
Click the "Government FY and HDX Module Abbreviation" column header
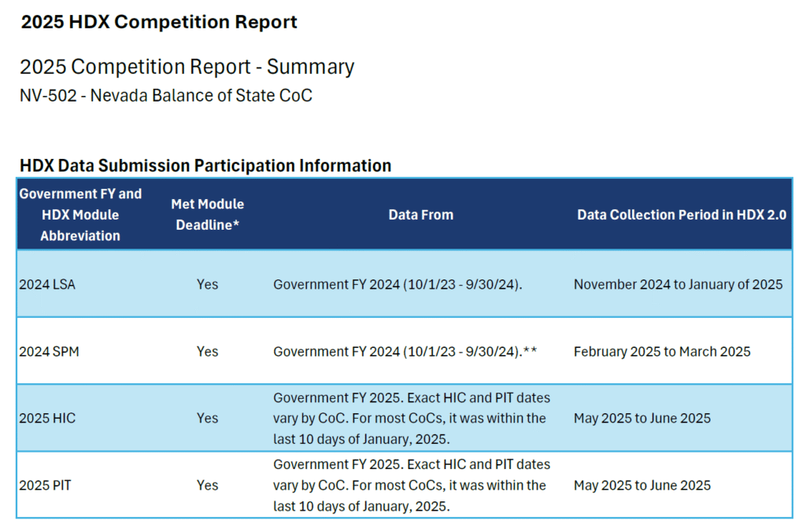pyautogui.click(x=80, y=214)
